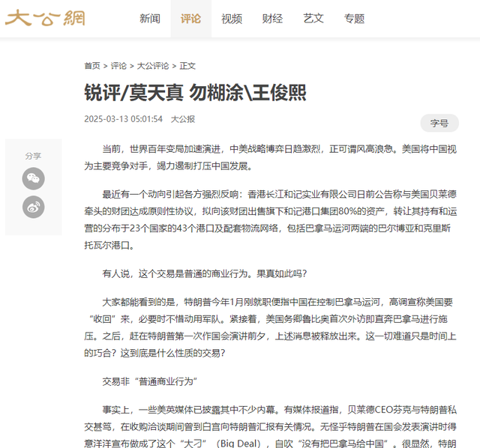Click paragraph starting 大家都能看到的是
Image resolution: width=480 pixels, height=448 pixels.
point(271,327)
